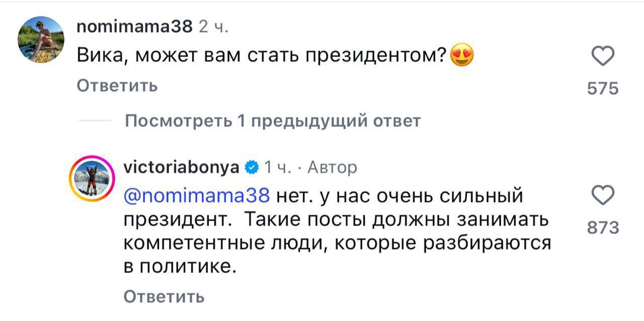Click the blue verified badge next to victoriabonya
644x321 pixels.
pyautogui.click(x=252, y=168)
